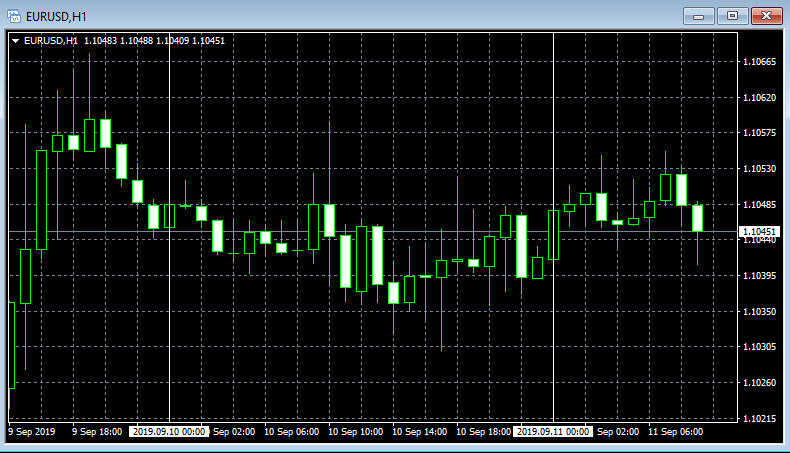Click price level 1.10665 on scale
This screenshot has height=453, width=790.
point(759,61)
